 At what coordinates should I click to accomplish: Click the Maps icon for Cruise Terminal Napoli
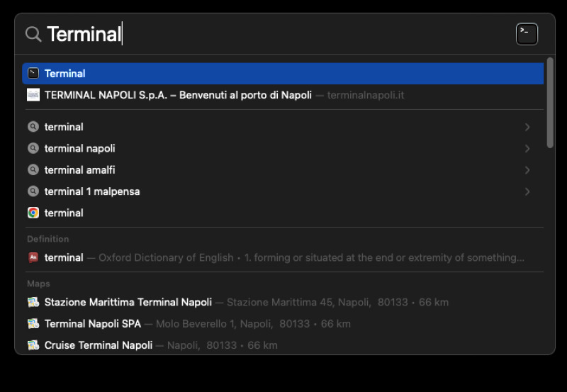tap(33, 346)
